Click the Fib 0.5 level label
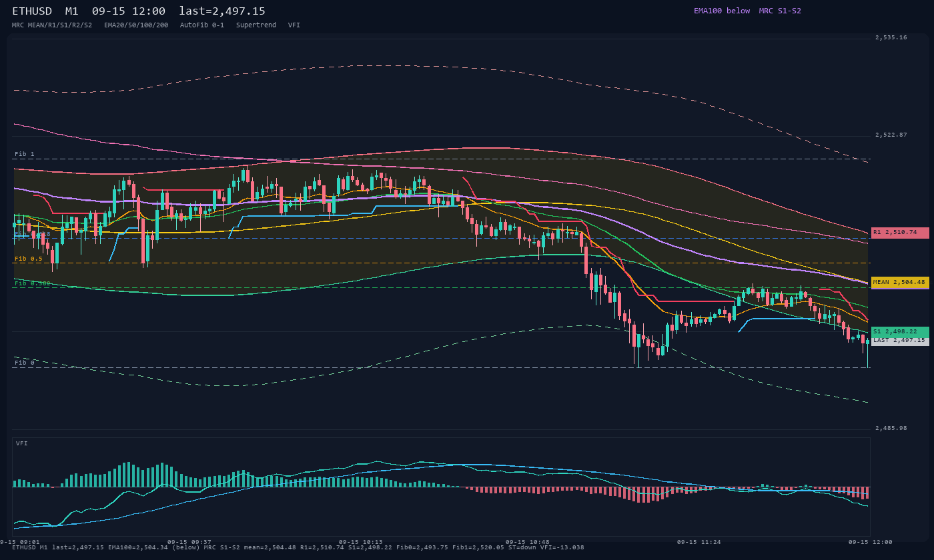 click(29, 259)
